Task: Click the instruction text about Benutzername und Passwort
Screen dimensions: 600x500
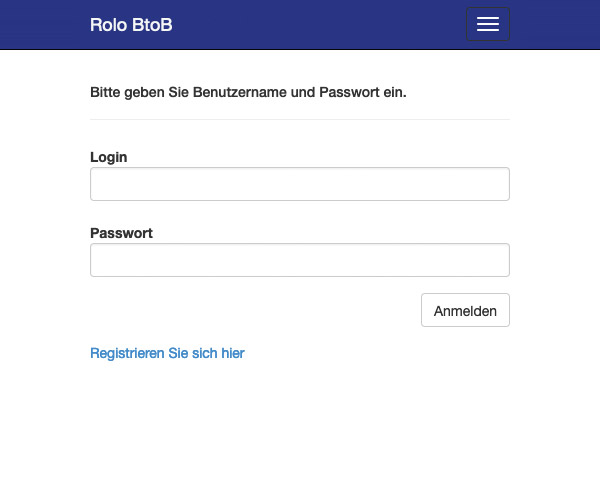Action: pos(248,93)
